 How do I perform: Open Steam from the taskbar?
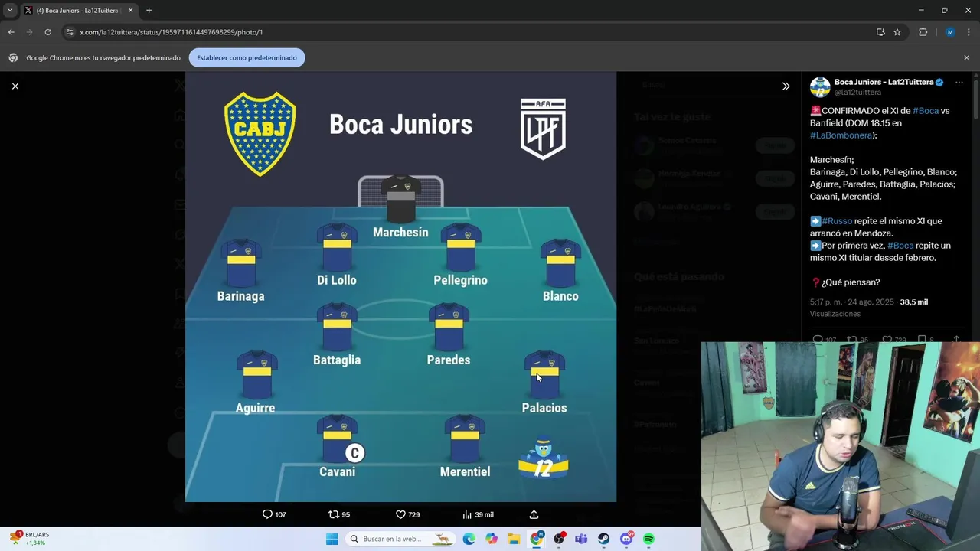coord(603,539)
